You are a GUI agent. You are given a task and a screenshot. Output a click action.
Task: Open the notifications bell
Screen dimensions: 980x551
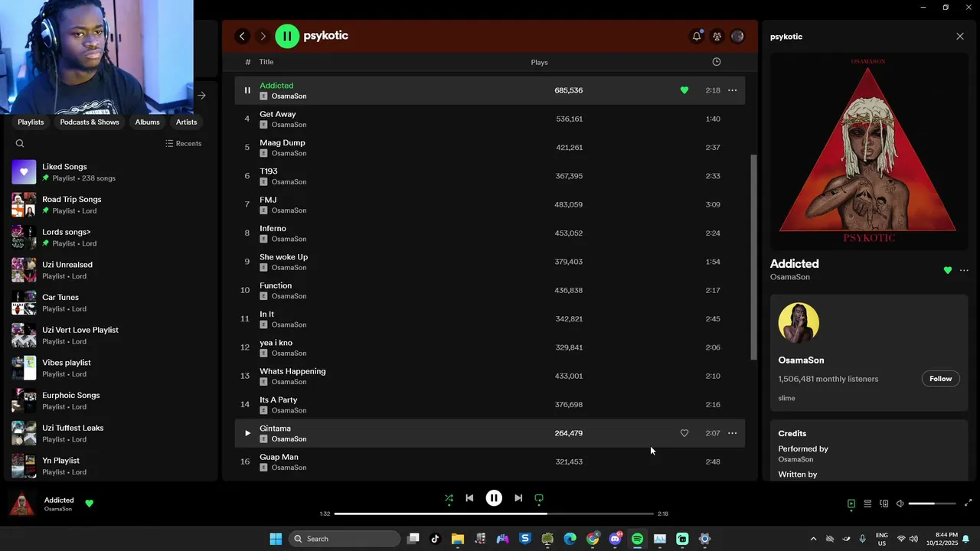[697, 36]
